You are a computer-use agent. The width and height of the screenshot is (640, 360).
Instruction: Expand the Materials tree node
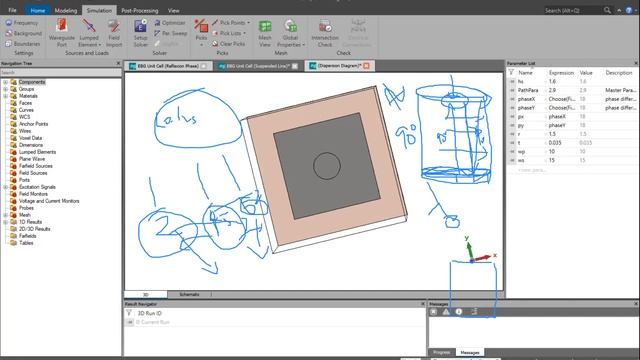click(6, 96)
